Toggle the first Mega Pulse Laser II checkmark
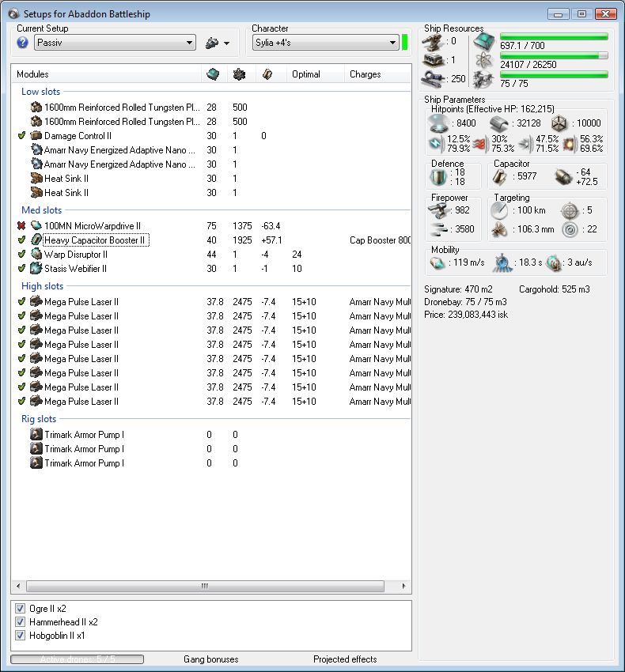 (21, 302)
